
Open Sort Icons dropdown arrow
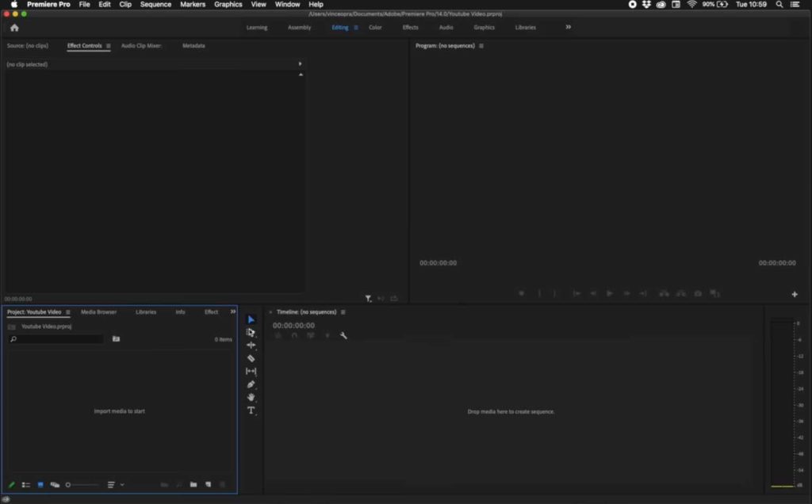[x=122, y=485]
